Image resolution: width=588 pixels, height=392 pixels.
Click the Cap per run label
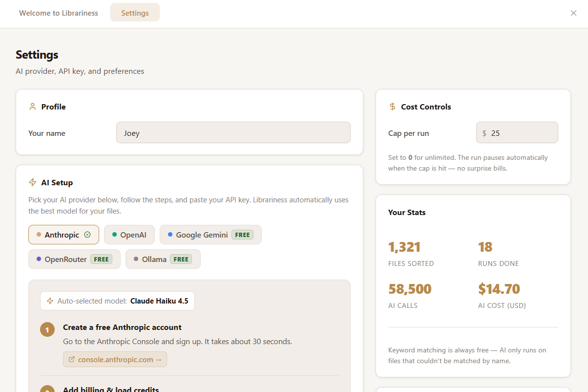click(409, 133)
